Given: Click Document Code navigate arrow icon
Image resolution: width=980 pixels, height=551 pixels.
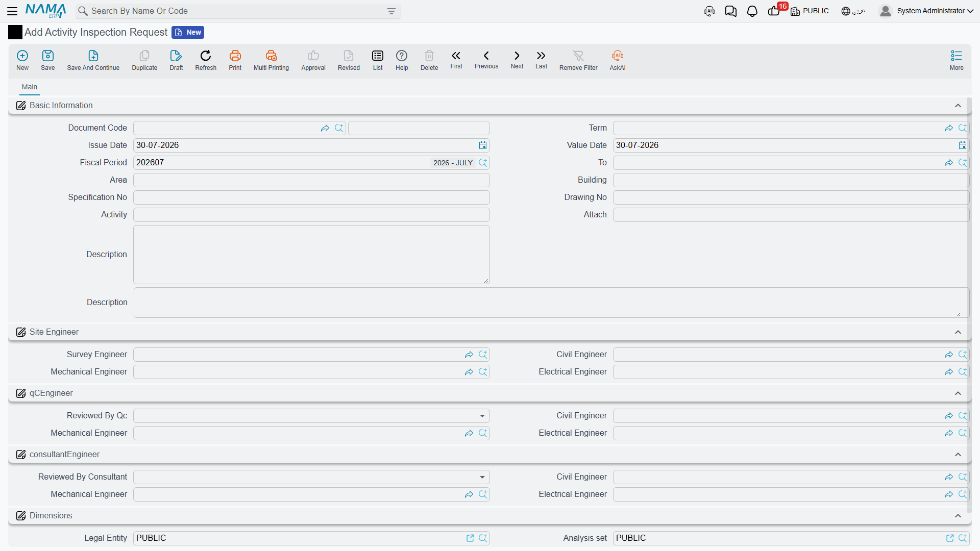Looking at the screenshot, I should 325,128.
